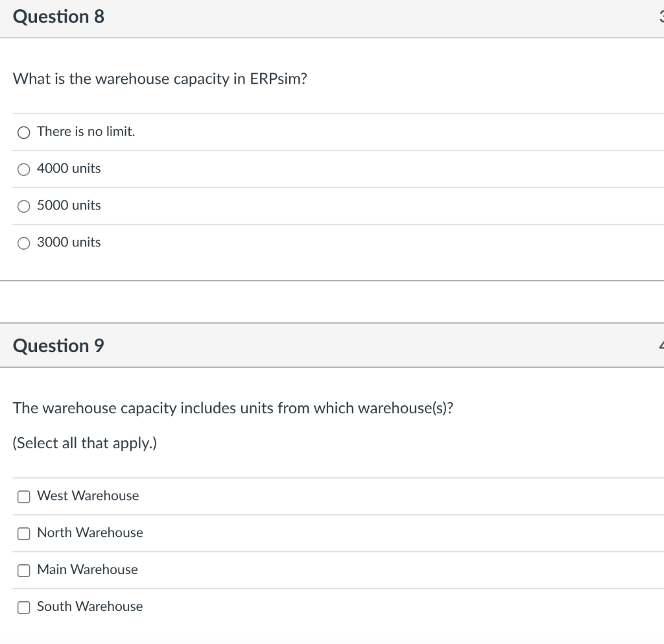Check the North Warehouse checkbox

tap(23, 533)
